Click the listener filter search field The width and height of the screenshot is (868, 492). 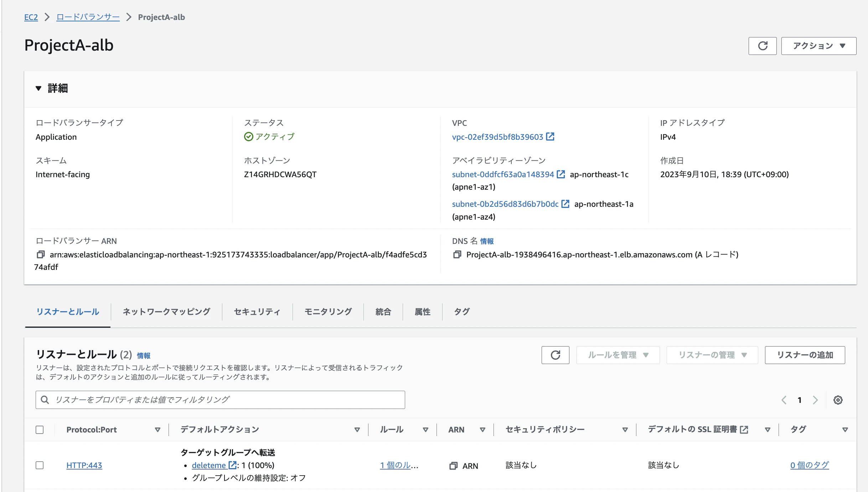pos(220,400)
